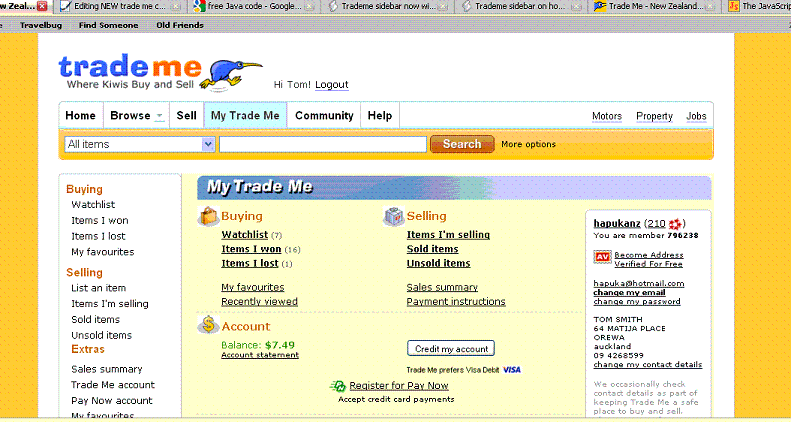This screenshot has height=422, width=791.
Task: Open bold Unsold items link
Action: click(x=438, y=263)
